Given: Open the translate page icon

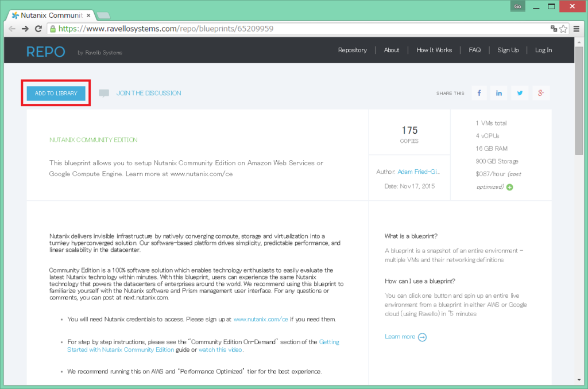Looking at the screenshot, I should pos(554,29).
